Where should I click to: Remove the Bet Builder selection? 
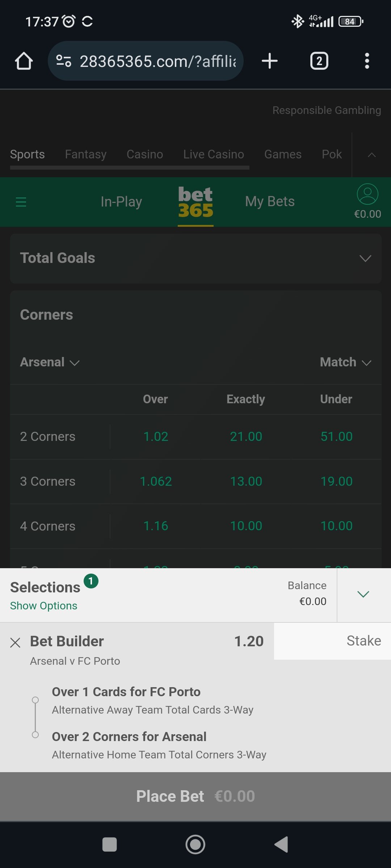click(15, 643)
